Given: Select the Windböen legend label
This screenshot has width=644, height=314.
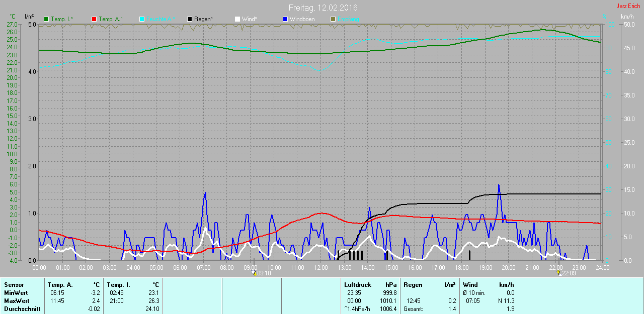Looking at the screenshot, I should pyautogui.click(x=302, y=19).
